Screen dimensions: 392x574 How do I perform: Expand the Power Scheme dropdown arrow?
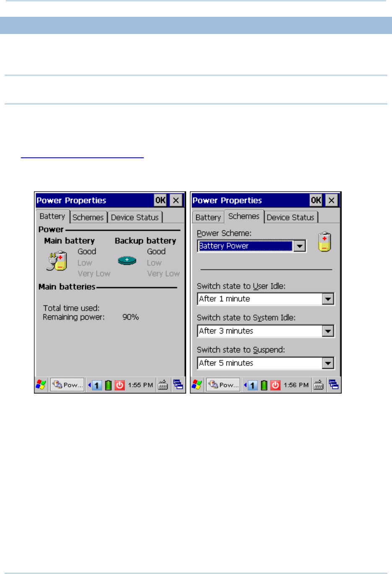(299, 246)
